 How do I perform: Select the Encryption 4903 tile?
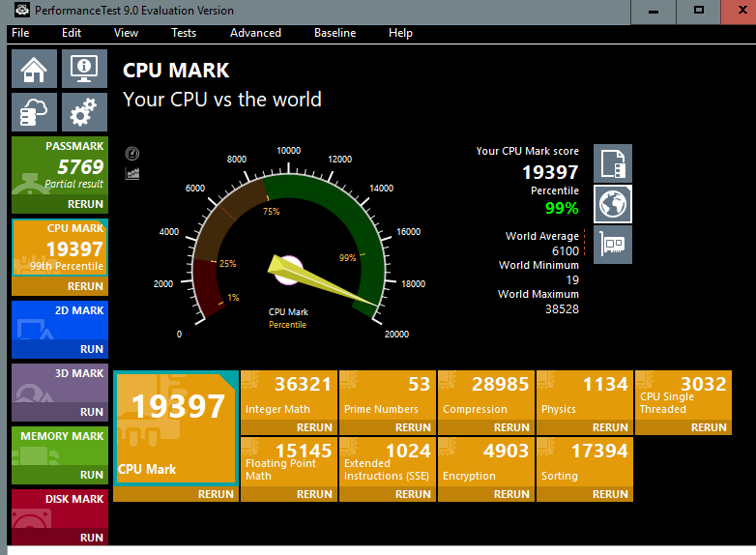click(x=486, y=461)
